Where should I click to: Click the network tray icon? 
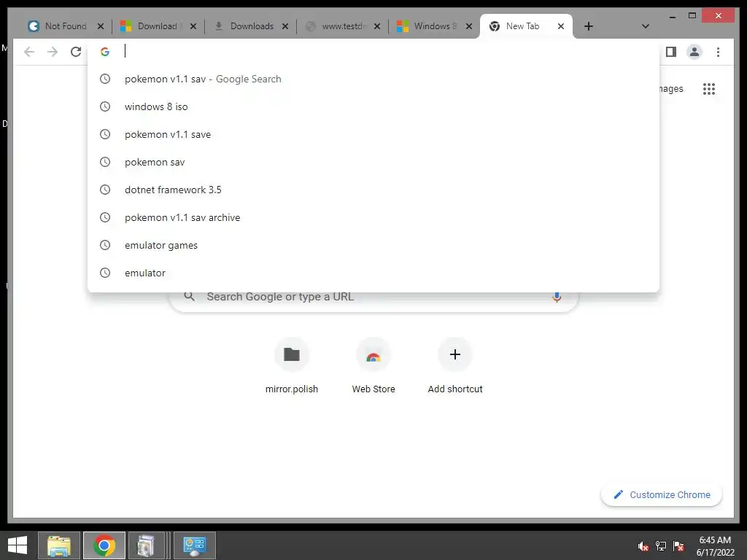[661, 546]
